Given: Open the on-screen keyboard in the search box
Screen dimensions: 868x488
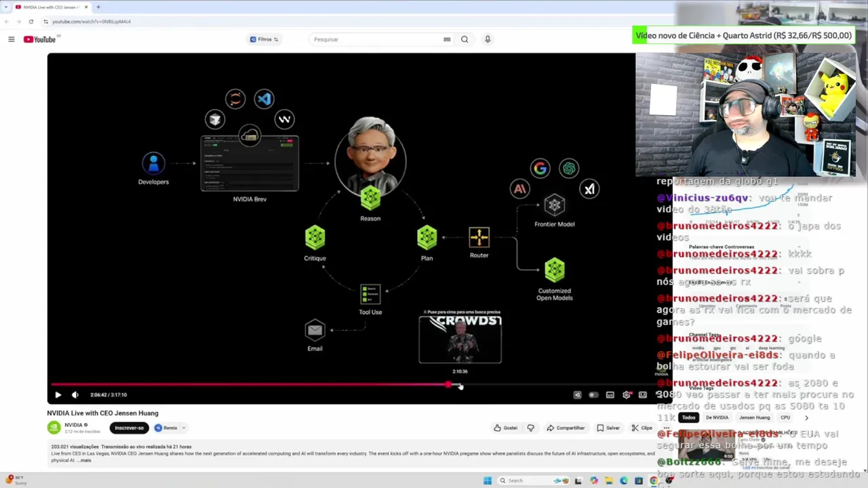Looking at the screenshot, I should click(x=447, y=39).
